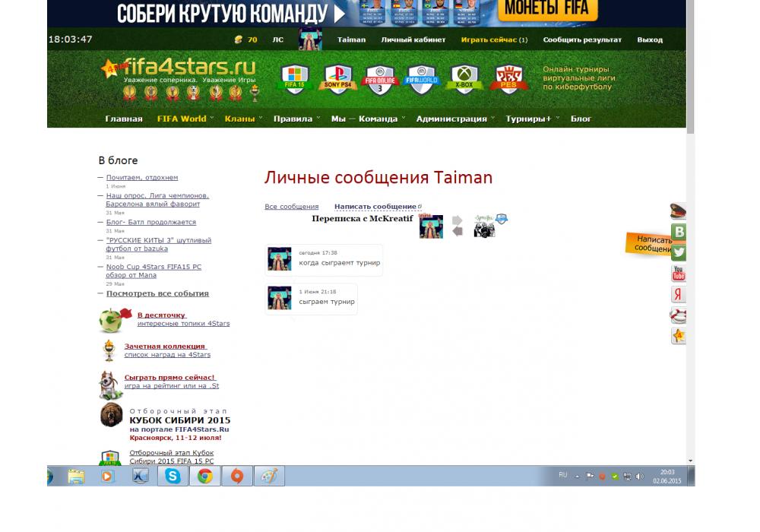The image size is (760, 532).
Task: Click the bulldog play-now icon
Action: pyautogui.click(x=109, y=385)
